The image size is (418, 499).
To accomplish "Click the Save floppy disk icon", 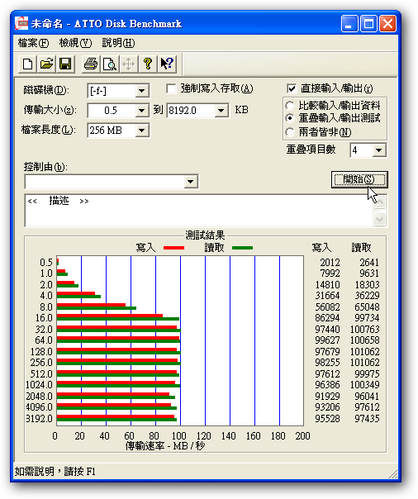I will (65, 64).
